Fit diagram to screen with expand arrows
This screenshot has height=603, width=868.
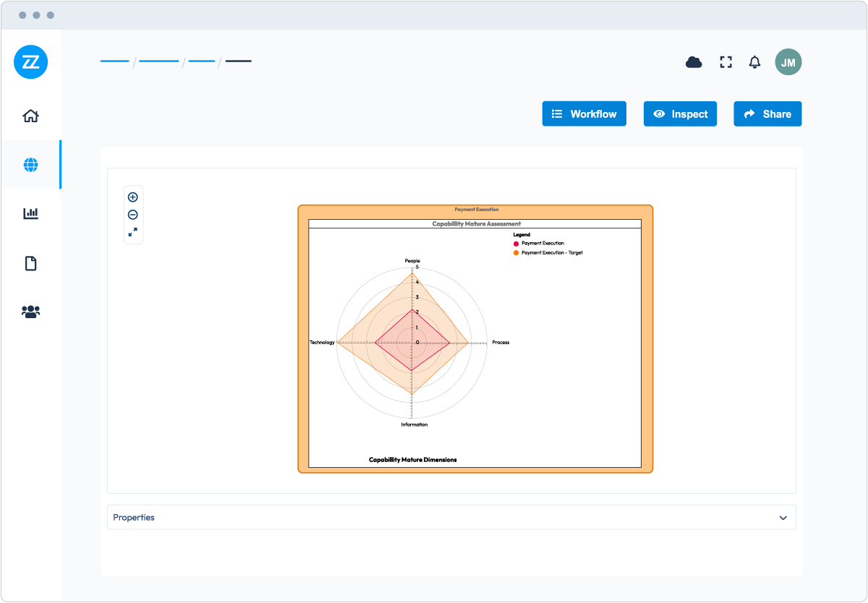point(133,232)
